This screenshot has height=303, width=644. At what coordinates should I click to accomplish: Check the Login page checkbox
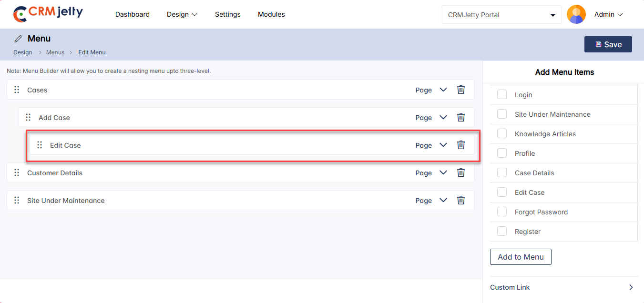coord(502,95)
